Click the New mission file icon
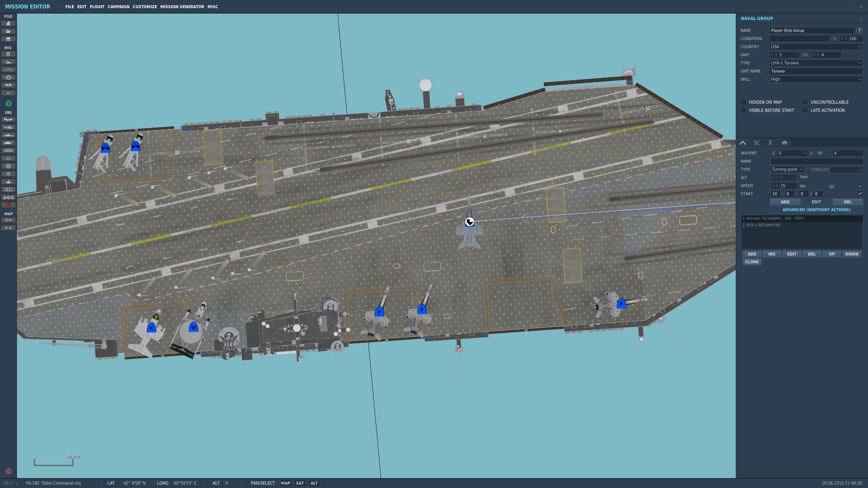This screenshot has width=868, height=488. click(x=8, y=24)
